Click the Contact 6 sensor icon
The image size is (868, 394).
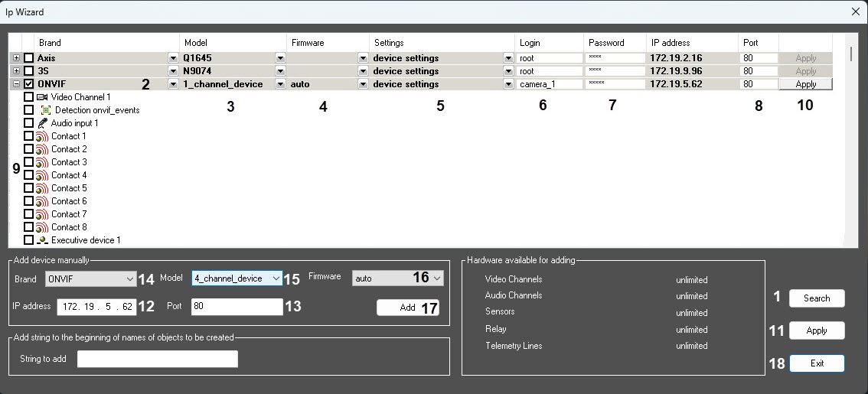pyautogui.click(x=42, y=201)
